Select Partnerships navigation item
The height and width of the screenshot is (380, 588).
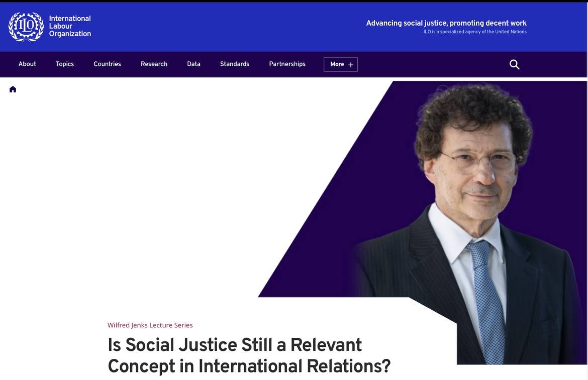point(287,64)
